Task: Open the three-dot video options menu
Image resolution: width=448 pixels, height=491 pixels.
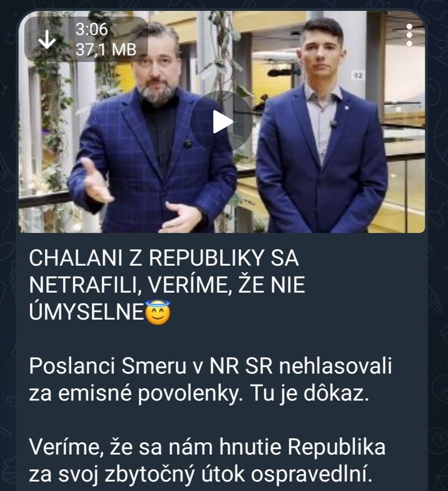Action: pos(409,35)
